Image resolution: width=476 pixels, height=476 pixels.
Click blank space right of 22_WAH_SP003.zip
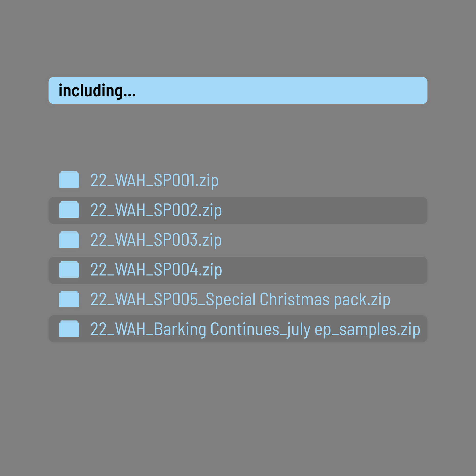320,240
